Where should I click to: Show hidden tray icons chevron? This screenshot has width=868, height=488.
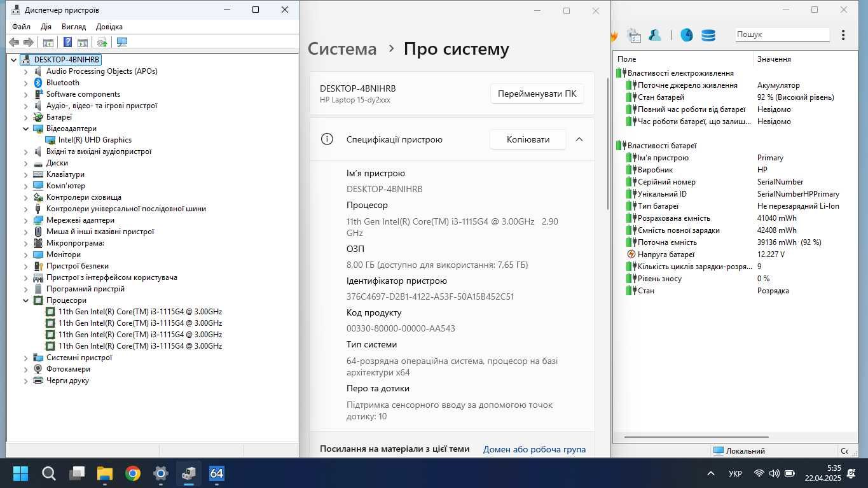[711, 473]
